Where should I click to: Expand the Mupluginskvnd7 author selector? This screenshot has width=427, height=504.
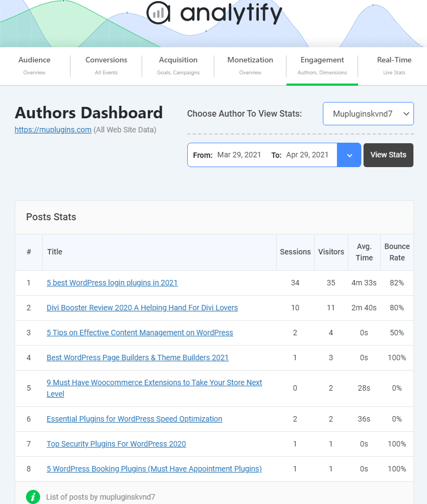point(368,114)
